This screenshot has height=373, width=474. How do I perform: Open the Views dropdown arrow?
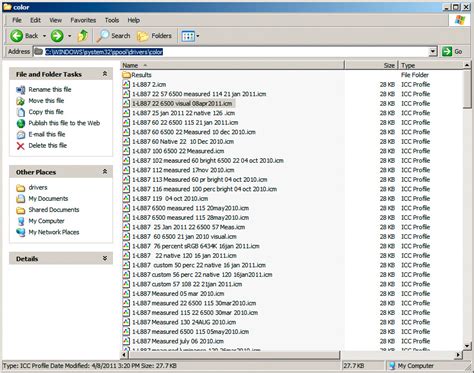198,36
